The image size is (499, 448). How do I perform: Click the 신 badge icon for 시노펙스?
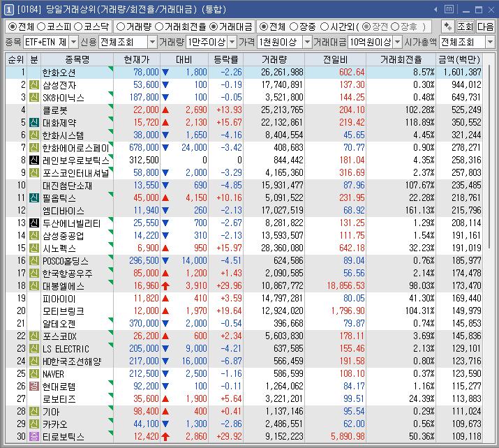point(34,248)
